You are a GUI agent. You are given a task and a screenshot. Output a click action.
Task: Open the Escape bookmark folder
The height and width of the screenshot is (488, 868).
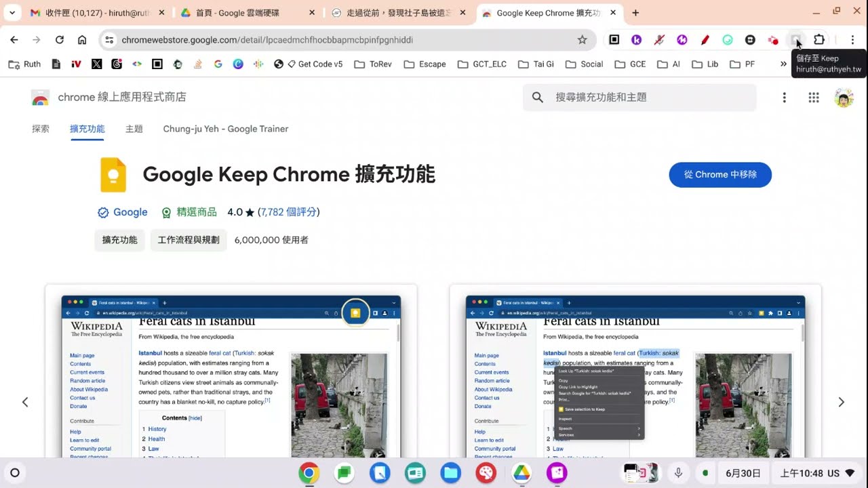pyautogui.click(x=425, y=64)
